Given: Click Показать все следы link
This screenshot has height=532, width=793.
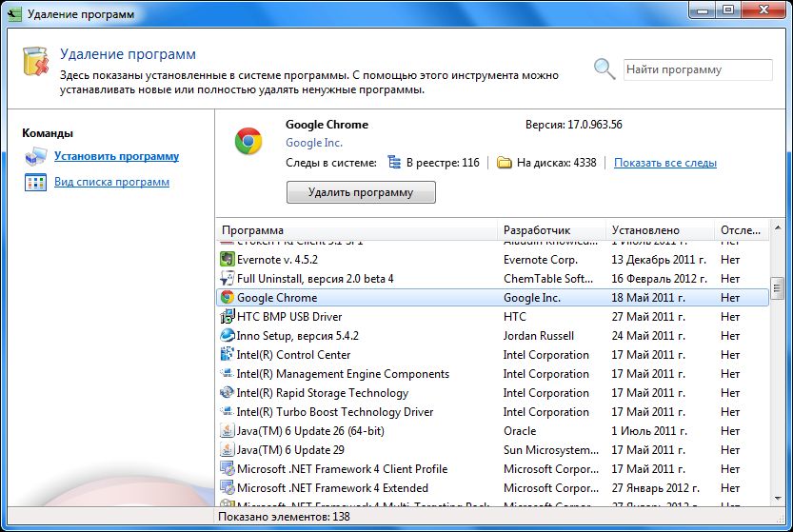Looking at the screenshot, I should [x=665, y=163].
